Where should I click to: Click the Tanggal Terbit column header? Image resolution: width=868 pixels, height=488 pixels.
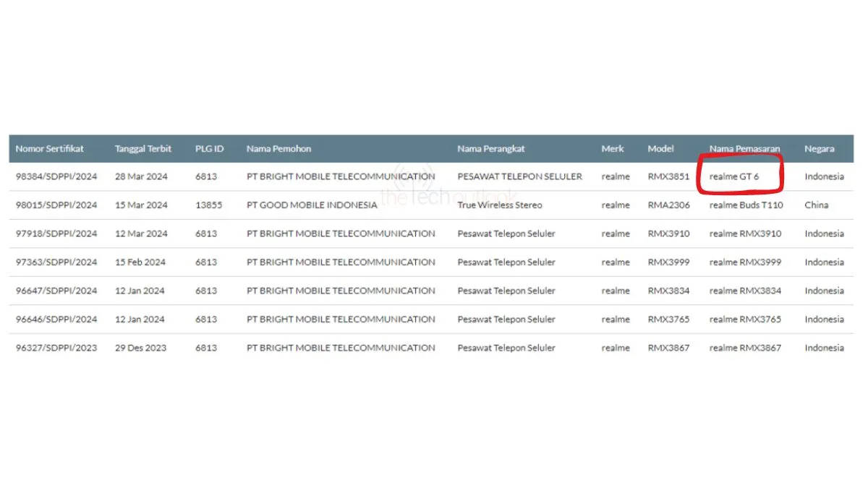[x=143, y=148]
